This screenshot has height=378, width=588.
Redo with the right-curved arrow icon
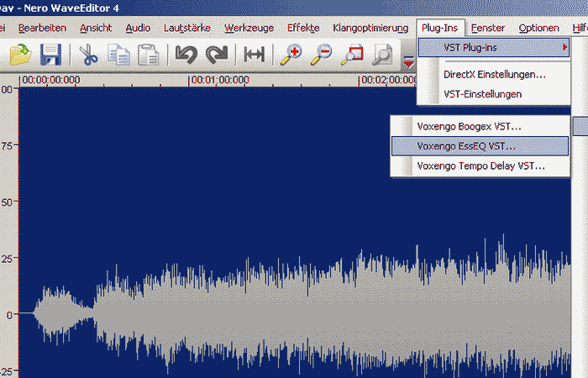217,55
